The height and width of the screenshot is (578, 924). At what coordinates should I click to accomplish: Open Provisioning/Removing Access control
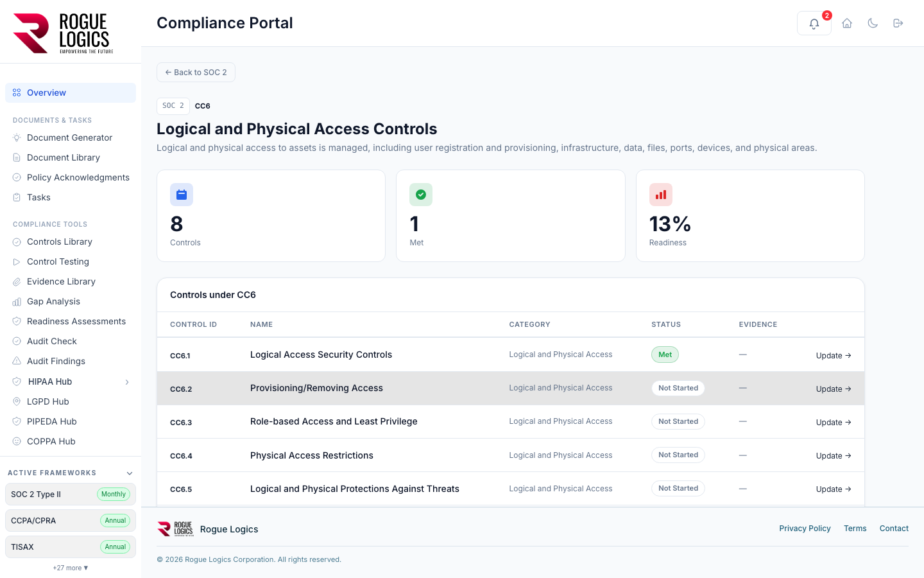[316, 388]
